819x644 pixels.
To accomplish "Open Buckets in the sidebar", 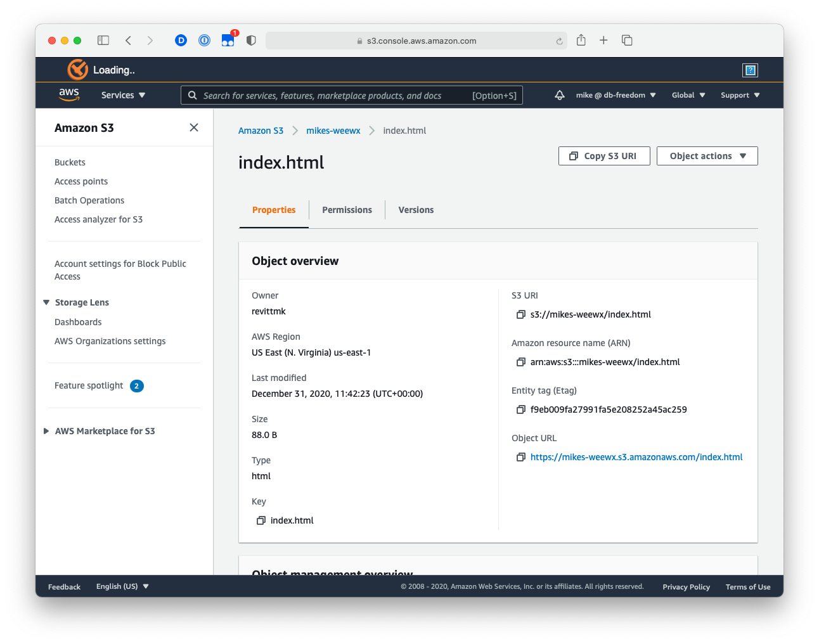I will click(x=70, y=162).
